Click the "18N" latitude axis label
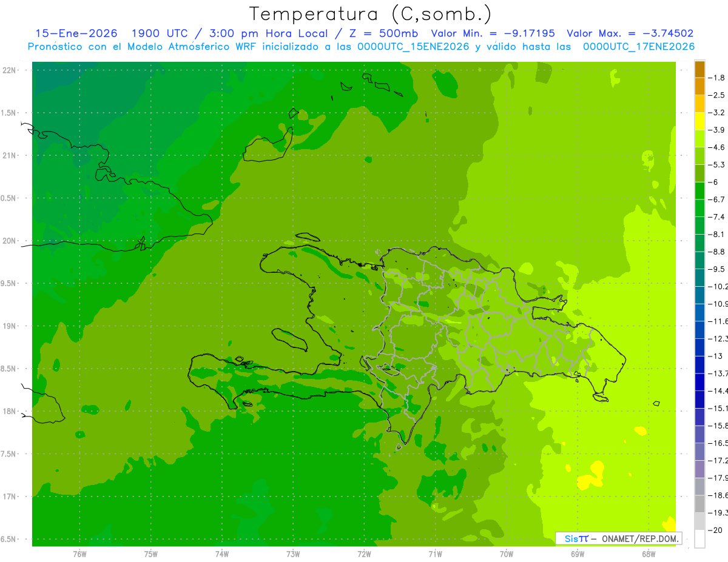The image size is (728, 562). tap(10, 411)
